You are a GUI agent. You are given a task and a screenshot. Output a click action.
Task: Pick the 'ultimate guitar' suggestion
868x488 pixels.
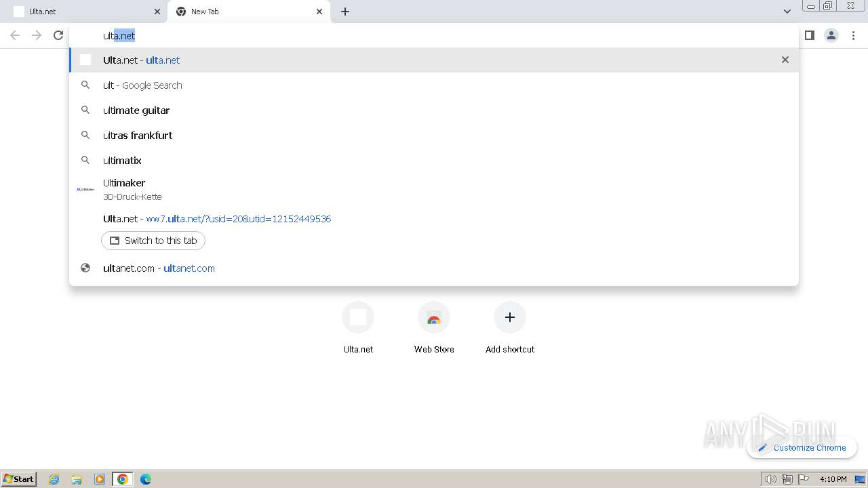tap(434, 110)
